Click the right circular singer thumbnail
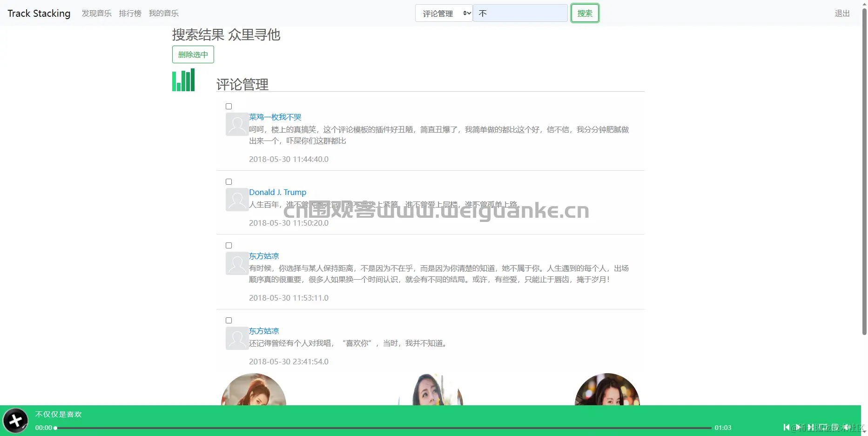 607,389
